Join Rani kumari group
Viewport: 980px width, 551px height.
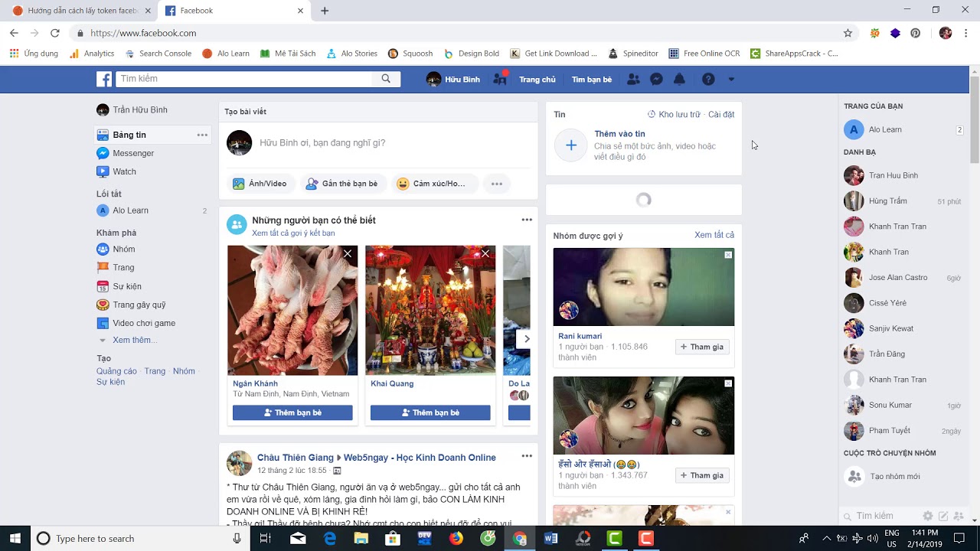tap(702, 347)
